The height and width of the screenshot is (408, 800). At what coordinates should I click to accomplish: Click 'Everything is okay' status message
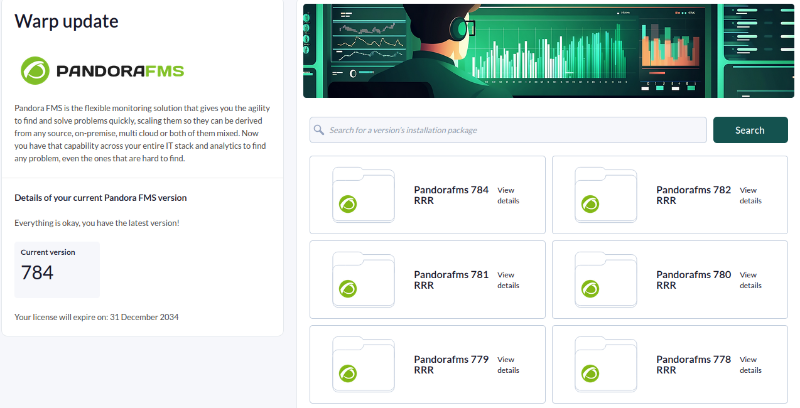pos(97,223)
